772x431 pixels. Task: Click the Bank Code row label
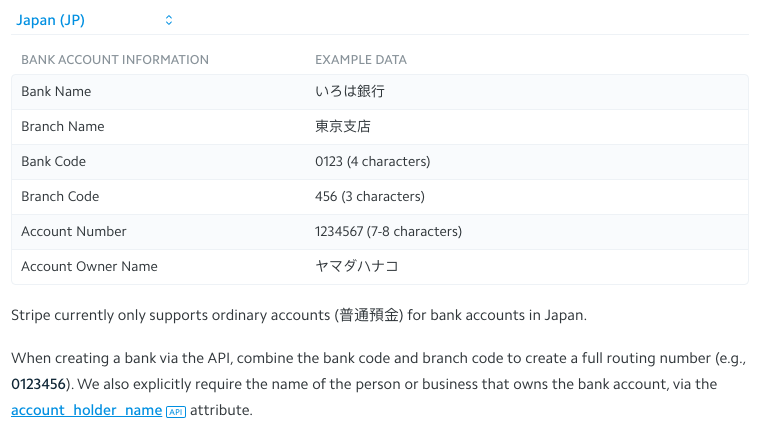[x=53, y=162]
